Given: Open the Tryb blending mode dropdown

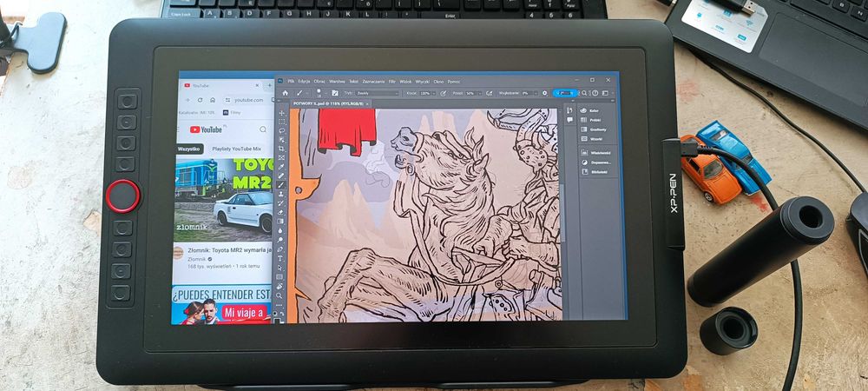Looking at the screenshot, I should [377, 93].
